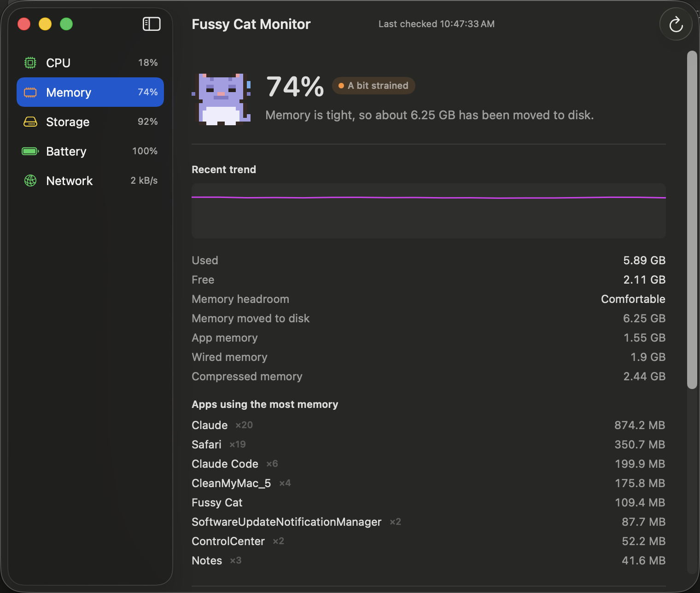This screenshot has width=700, height=593.
Task: Click the Battery icon in sidebar
Action: tap(30, 151)
